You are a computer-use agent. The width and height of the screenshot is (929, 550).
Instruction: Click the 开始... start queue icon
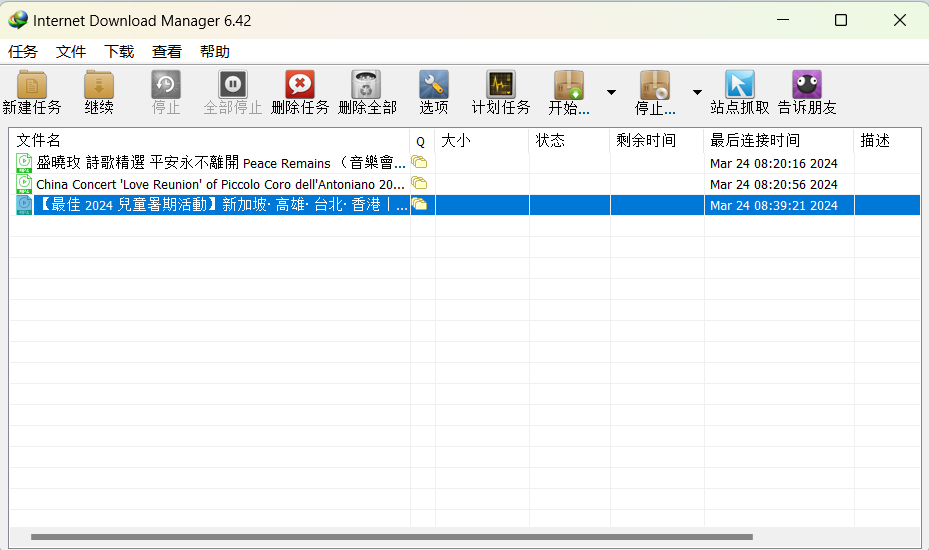(569, 85)
